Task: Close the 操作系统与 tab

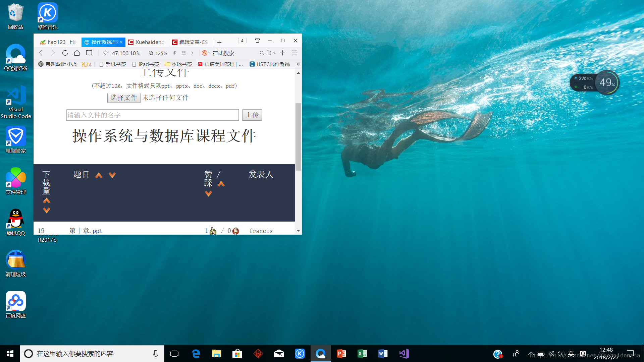Action: 121,42
